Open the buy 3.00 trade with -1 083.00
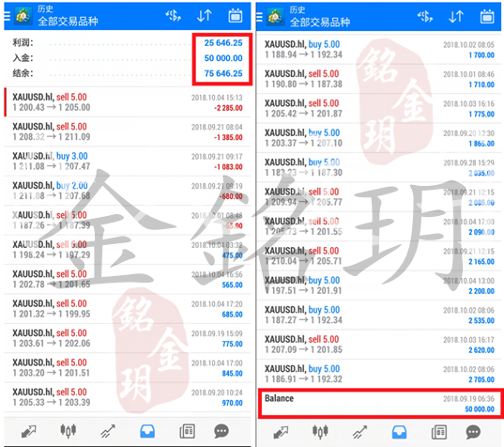This screenshot has height=447, width=504. [128, 162]
